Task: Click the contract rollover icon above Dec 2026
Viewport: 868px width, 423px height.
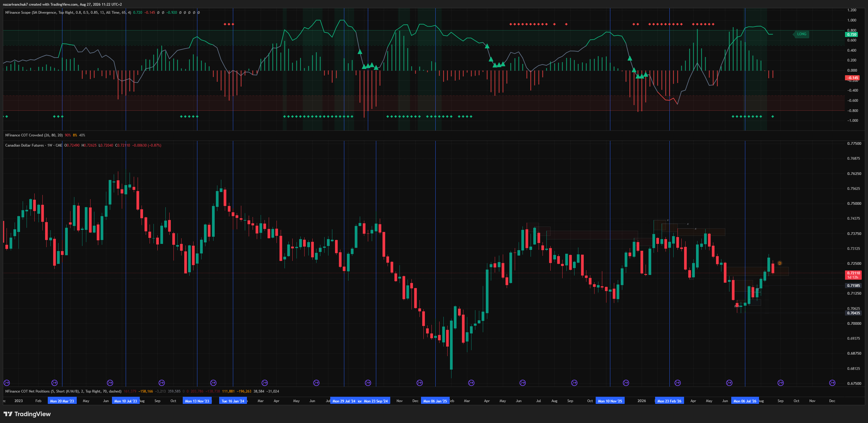Action: click(x=832, y=383)
